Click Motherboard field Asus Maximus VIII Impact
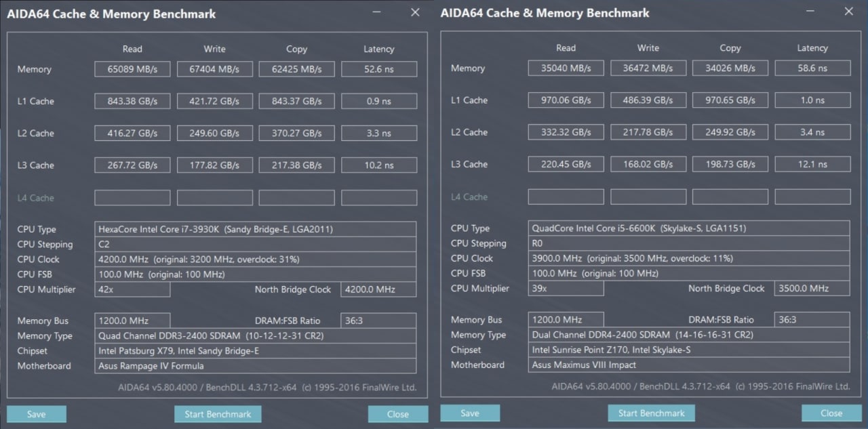Screen dimensions: 868x429 [689, 364]
